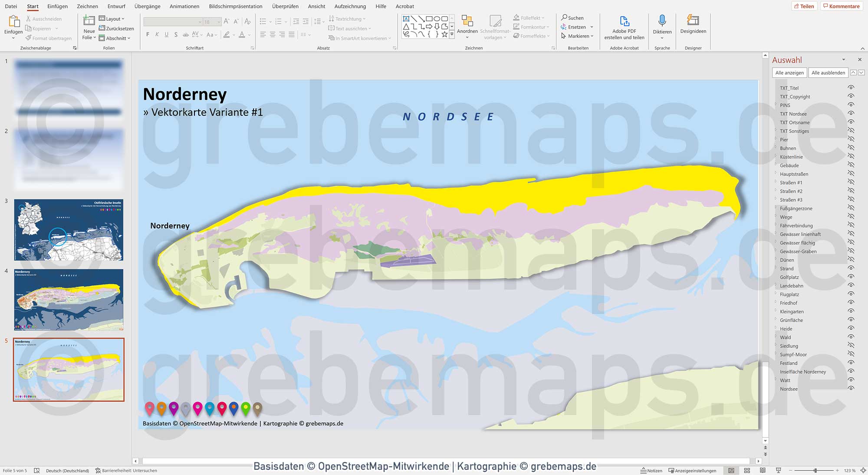Viewport: 868px width, 475px height.
Task: Expand the font size dropdown
Action: (218, 22)
